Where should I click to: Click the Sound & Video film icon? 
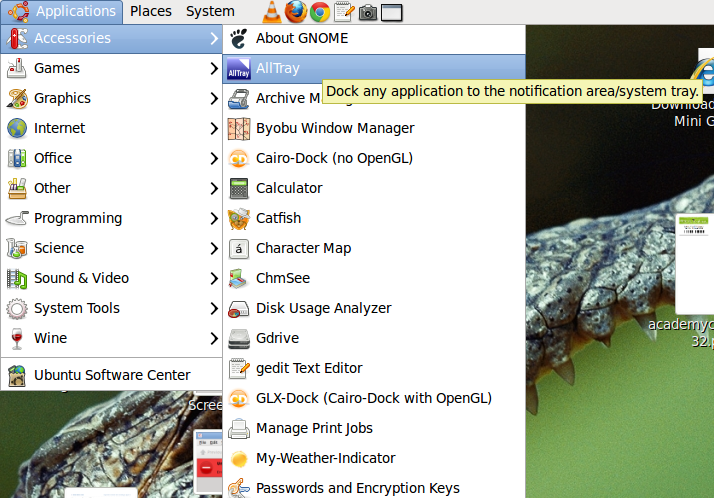click(x=17, y=279)
